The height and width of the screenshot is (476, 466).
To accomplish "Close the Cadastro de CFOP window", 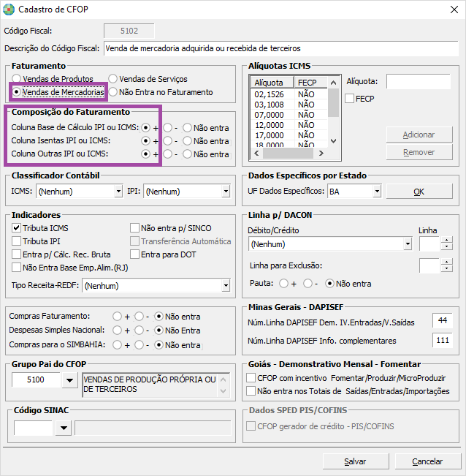I will pyautogui.click(x=454, y=9).
